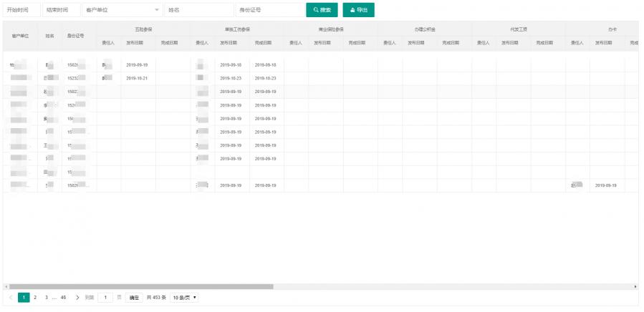644x312 pixels.
Task: Click the previous page arrow icon
Action: coord(11,297)
